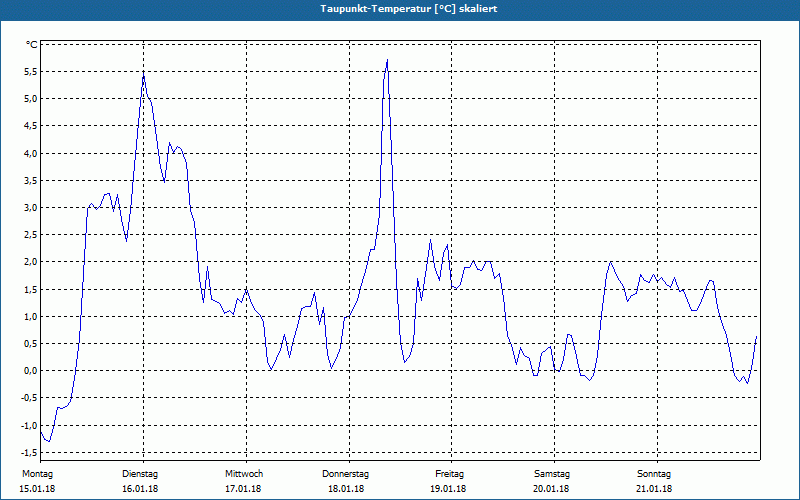Viewport: 800px width, 500px height.
Task: Select the 0,0 y-axis value
Action: [31, 371]
